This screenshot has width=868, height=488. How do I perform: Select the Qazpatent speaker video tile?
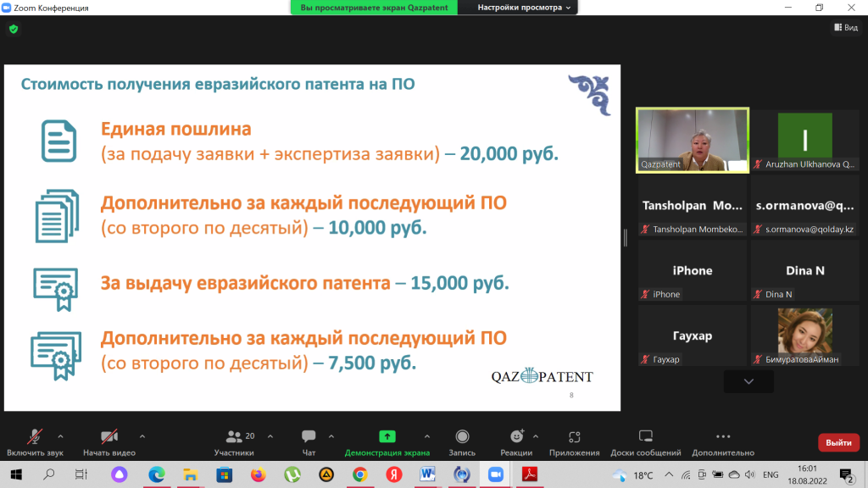693,140
